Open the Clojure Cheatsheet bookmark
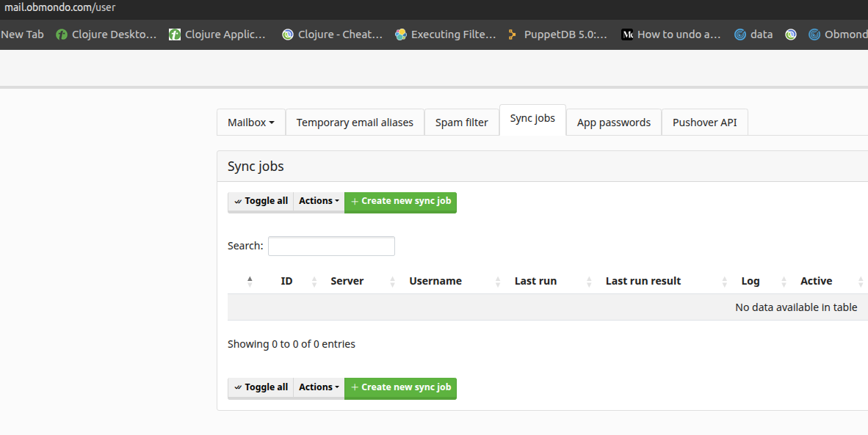The height and width of the screenshot is (435, 868). pyautogui.click(x=332, y=34)
